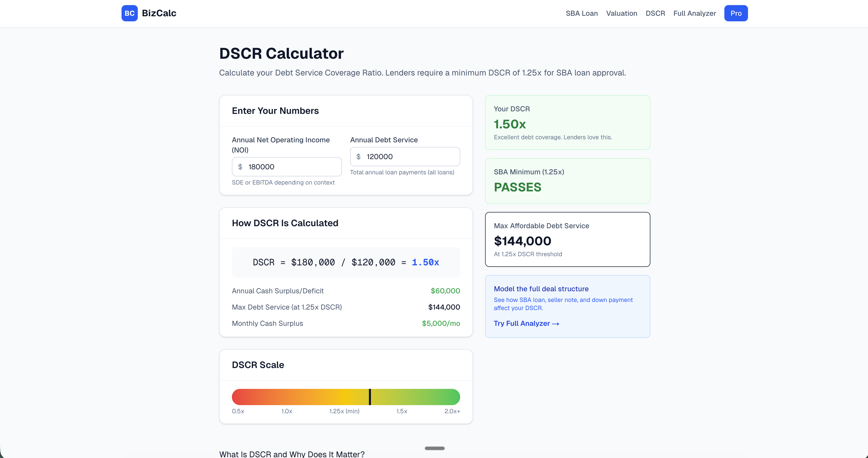Click the dollar sign in NOI field
The width and height of the screenshot is (868, 458).
pos(240,167)
